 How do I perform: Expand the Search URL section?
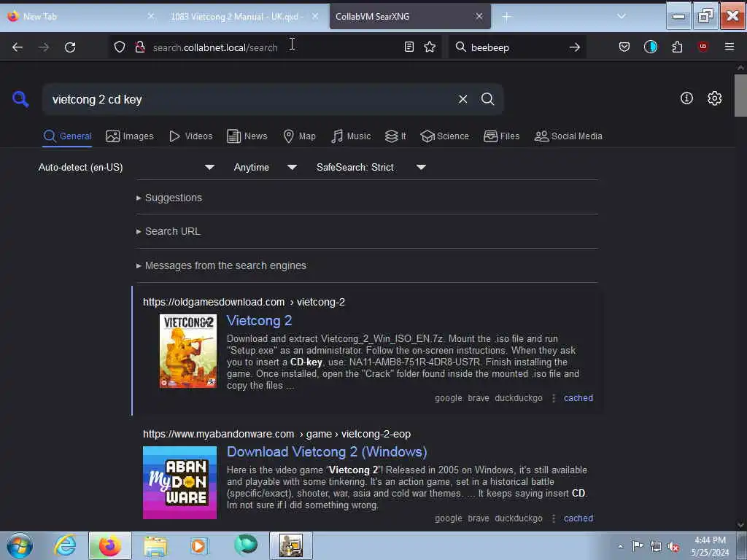(169, 231)
